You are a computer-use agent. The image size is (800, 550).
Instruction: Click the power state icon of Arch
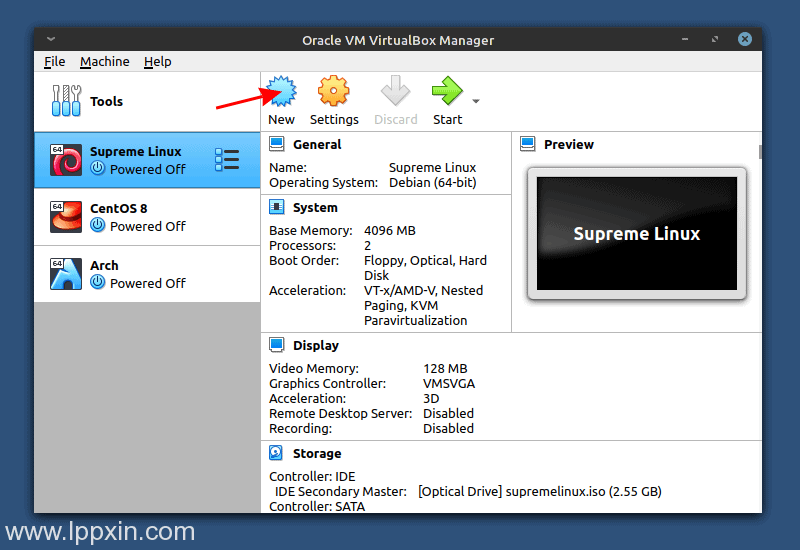[97, 282]
